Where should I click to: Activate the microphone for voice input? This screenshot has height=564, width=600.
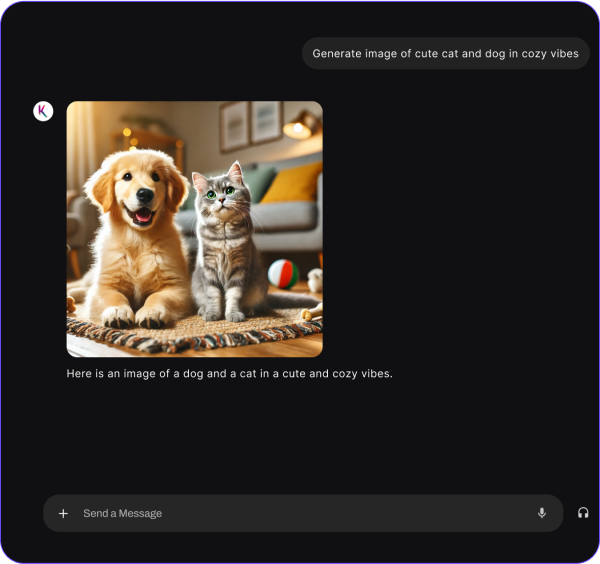click(x=542, y=513)
